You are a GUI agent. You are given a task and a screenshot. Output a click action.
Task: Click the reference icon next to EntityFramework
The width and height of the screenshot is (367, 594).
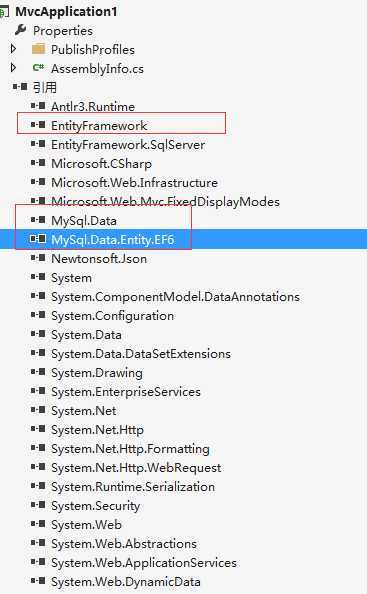tap(38, 124)
